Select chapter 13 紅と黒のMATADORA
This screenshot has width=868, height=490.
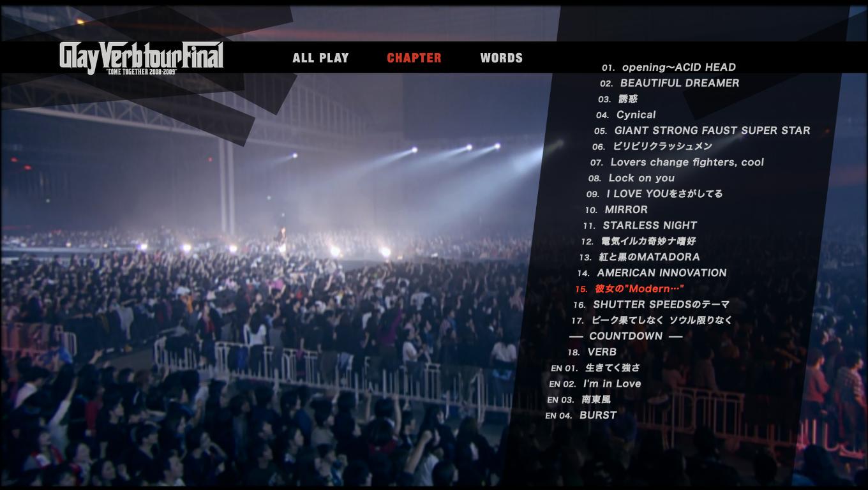(639, 257)
